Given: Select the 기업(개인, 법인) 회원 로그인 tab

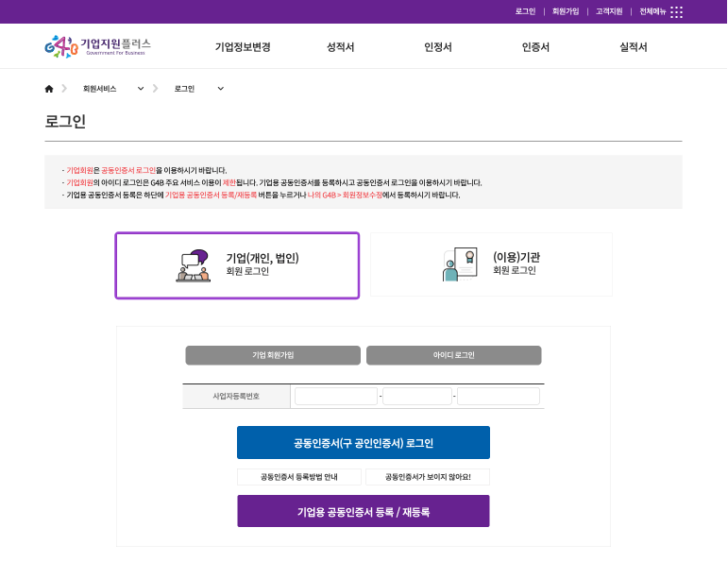Looking at the screenshot, I should pyautogui.click(x=237, y=265).
